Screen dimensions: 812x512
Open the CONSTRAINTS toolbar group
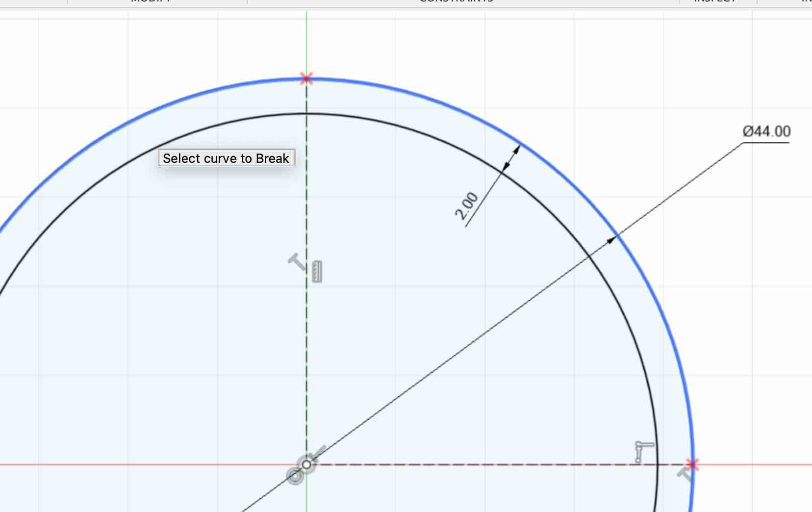[x=456, y=1]
